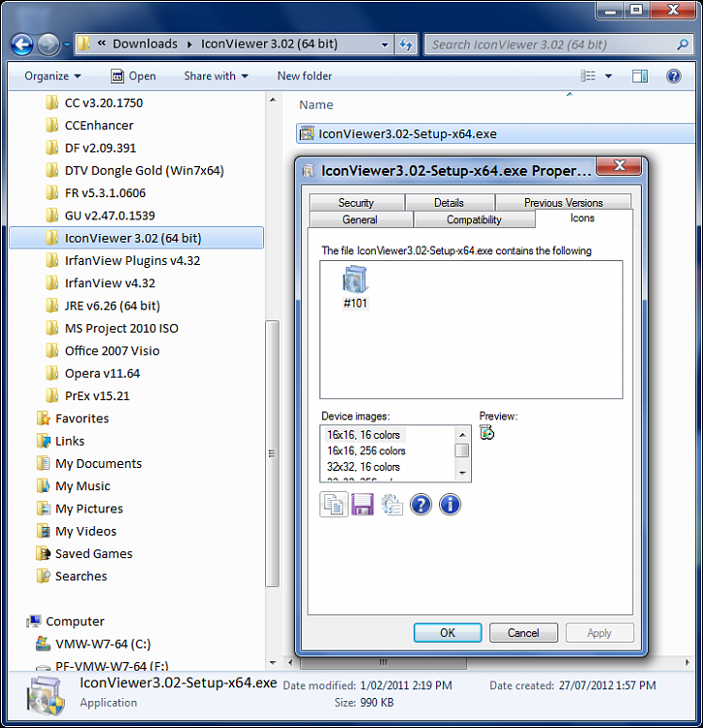Open recent locations dropdown beside Back/Forward

(67, 45)
